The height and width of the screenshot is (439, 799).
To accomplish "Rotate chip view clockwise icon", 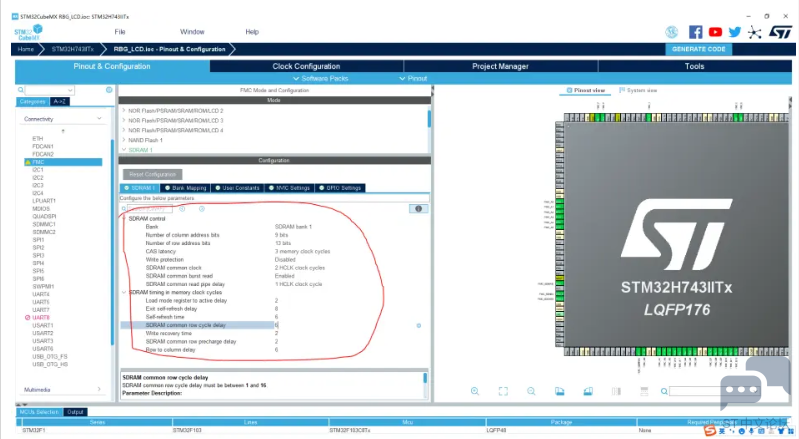I will 560,391.
